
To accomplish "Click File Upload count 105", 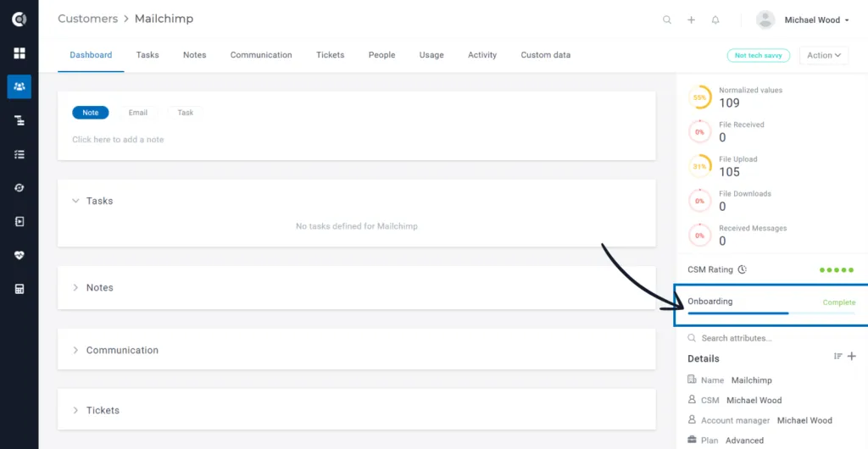I will pos(729,172).
